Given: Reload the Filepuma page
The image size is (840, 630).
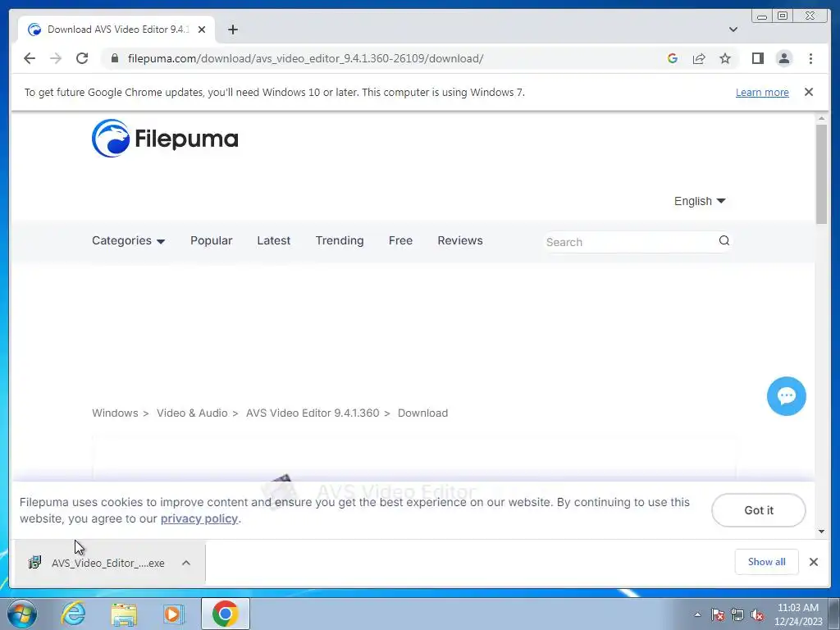Looking at the screenshot, I should pyautogui.click(x=82, y=58).
